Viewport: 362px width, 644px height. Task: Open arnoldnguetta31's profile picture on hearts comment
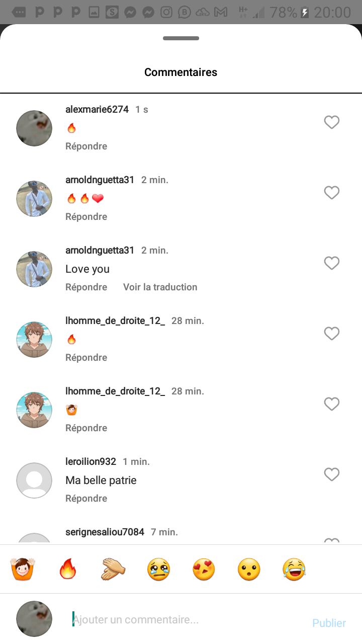(x=34, y=199)
